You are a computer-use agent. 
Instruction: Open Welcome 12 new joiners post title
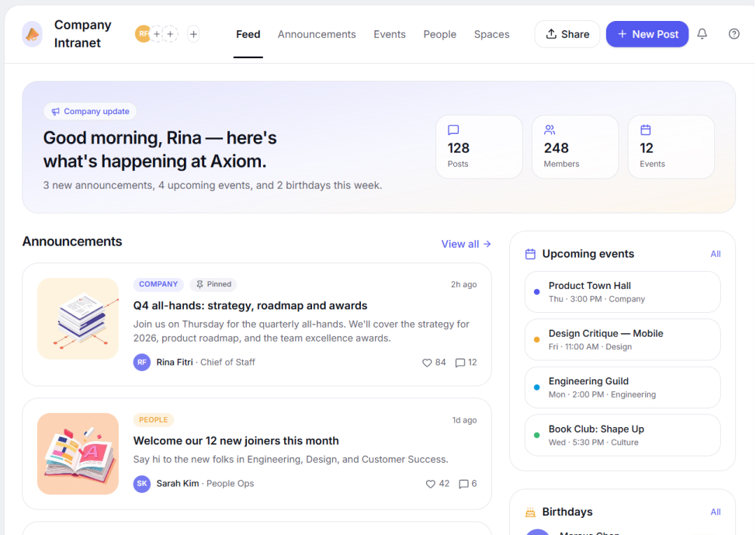pyautogui.click(x=236, y=440)
